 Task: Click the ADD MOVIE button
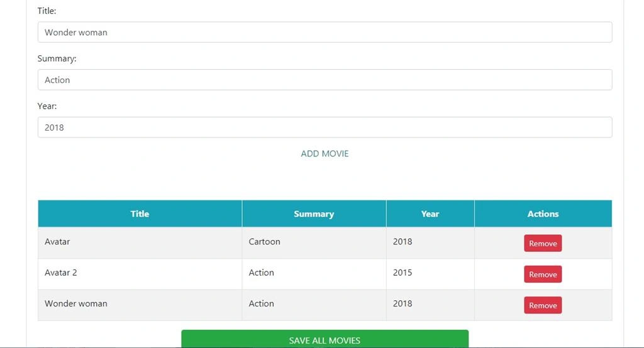(325, 153)
